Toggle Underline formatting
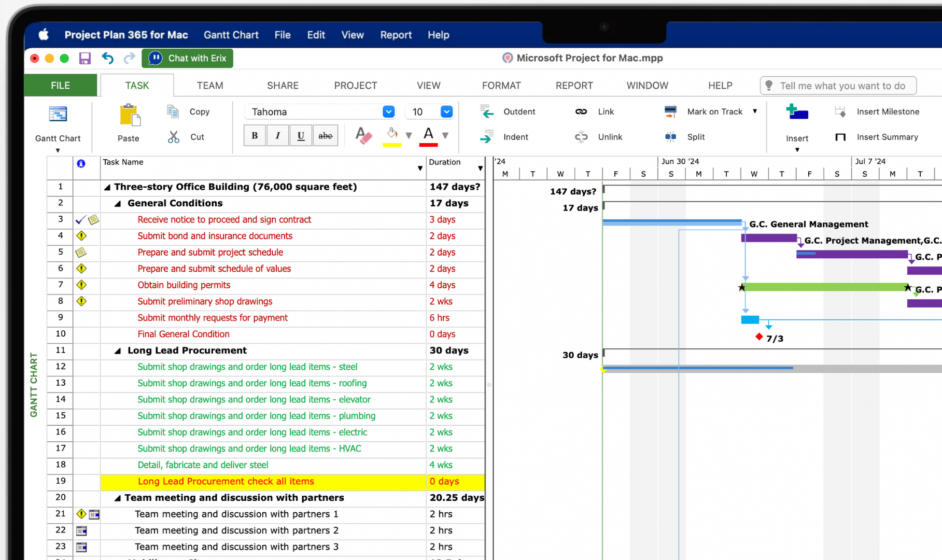Viewport: 942px width, 560px height. pos(301,136)
